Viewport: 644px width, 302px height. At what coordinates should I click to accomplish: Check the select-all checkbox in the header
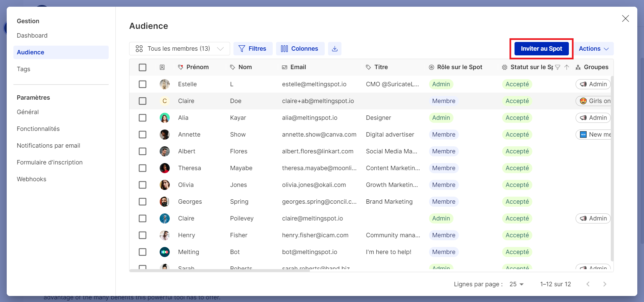coord(143,67)
